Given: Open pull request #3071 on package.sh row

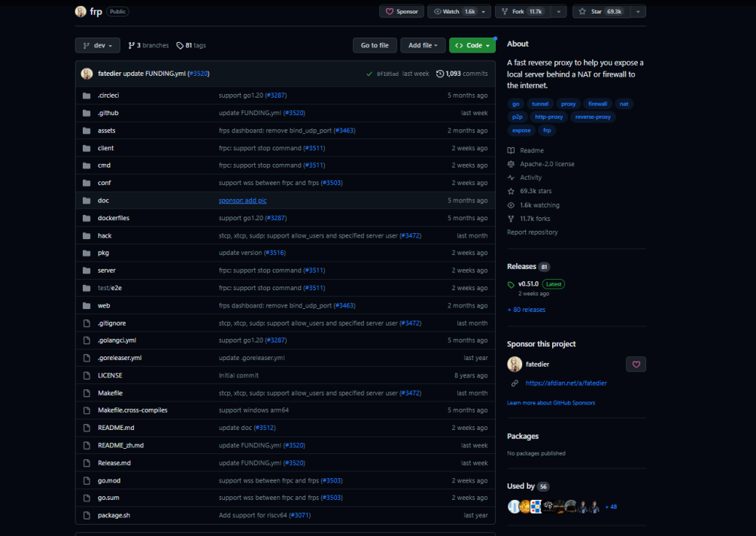Looking at the screenshot, I should pyautogui.click(x=300, y=515).
